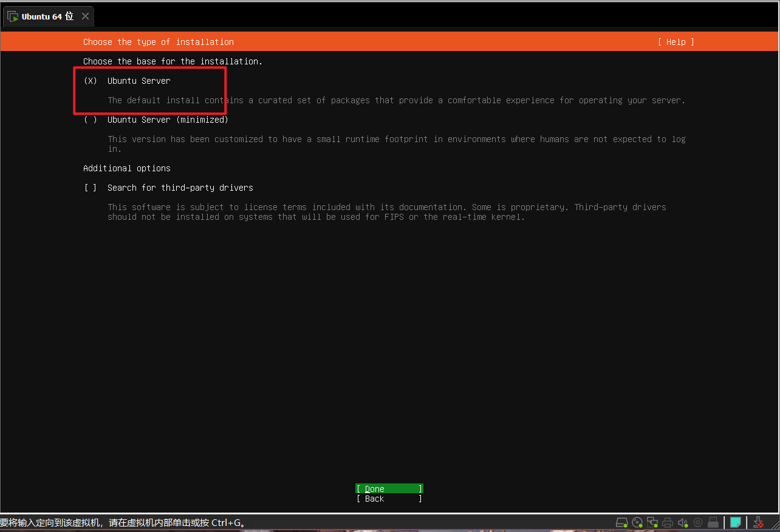This screenshot has height=532, width=780.
Task: Close the Ubuntu 64 位 tab
Action: (x=85, y=16)
